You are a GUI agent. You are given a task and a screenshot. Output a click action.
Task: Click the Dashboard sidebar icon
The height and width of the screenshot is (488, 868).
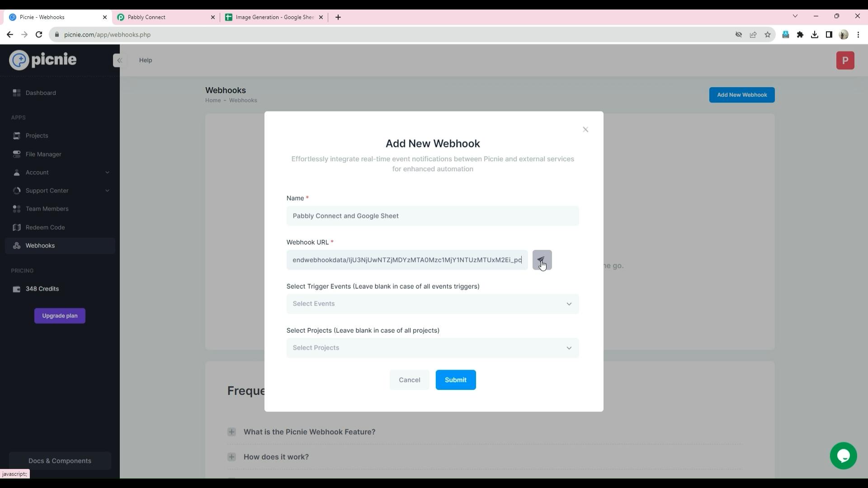(17, 93)
